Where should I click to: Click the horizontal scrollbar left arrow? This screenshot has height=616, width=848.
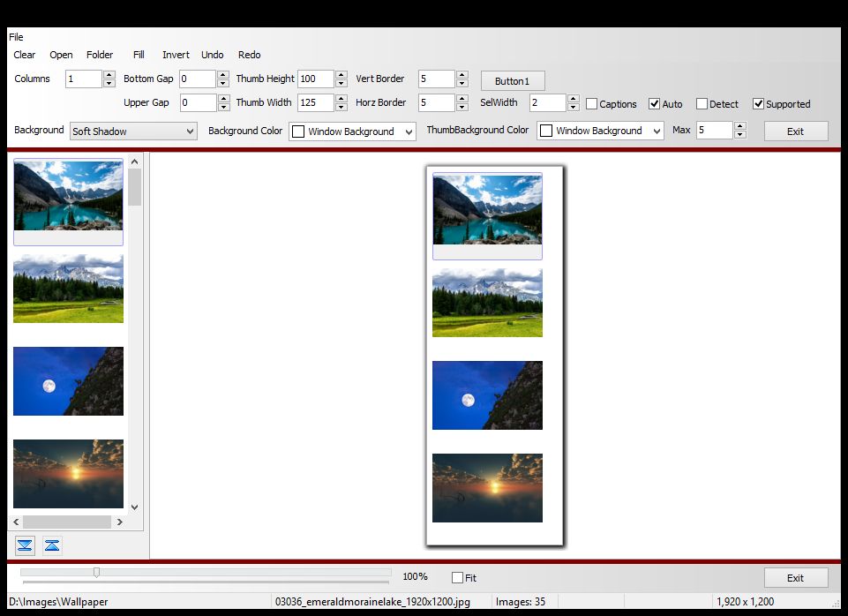(x=16, y=522)
